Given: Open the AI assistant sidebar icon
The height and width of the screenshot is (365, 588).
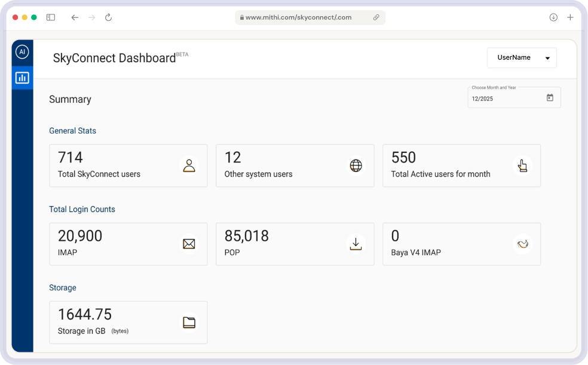Looking at the screenshot, I should 22,52.
